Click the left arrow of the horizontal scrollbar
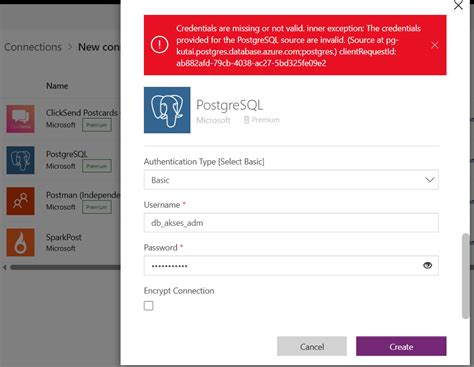This screenshot has width=474, height=367. 5,267
